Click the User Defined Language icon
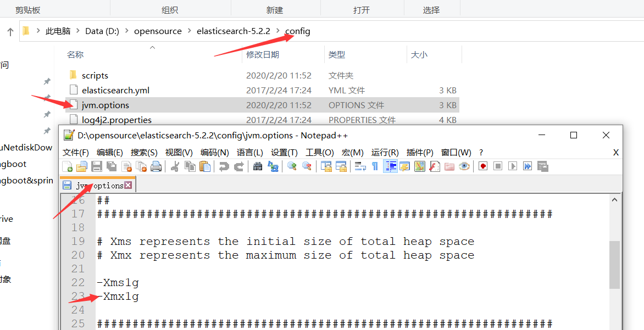This screenshot has width=644, height=330. click(405, 166)
